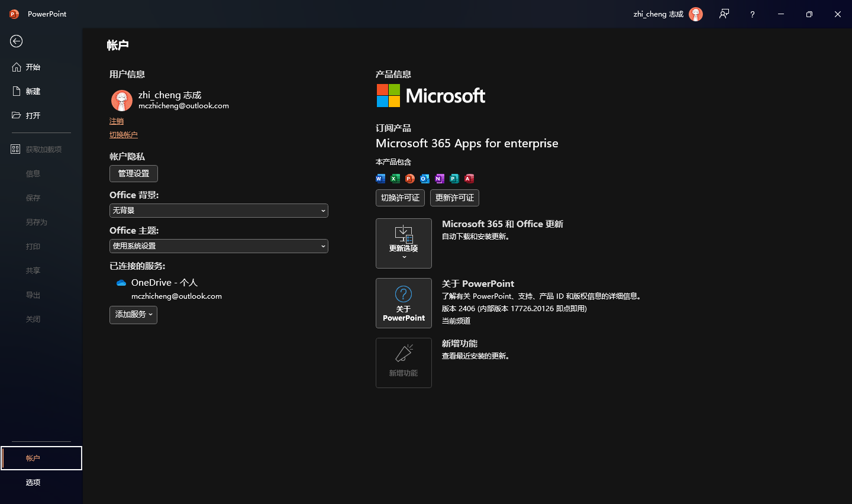This screenshot has width=852, height=504.
Task: Click the 信息 sidebar item
Action: pos(41,173)
